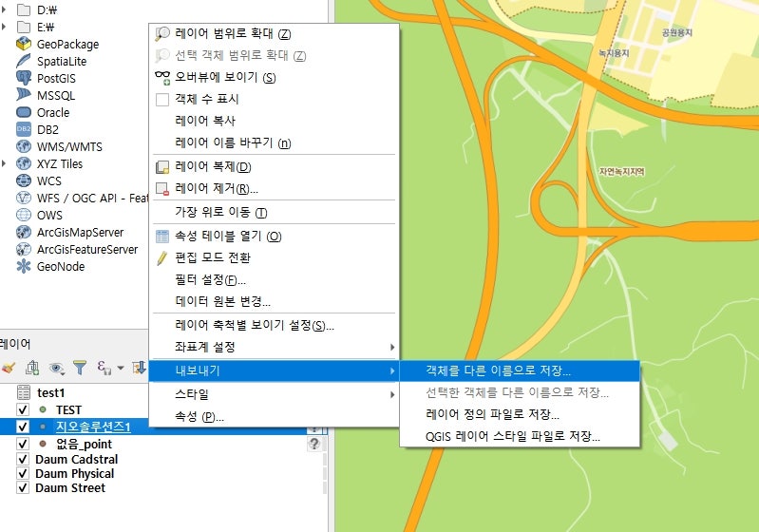Choose 레이어 축척별 보이기 설정 item
The height and width of the screenshot is (532, 759).
coord(274,325)
